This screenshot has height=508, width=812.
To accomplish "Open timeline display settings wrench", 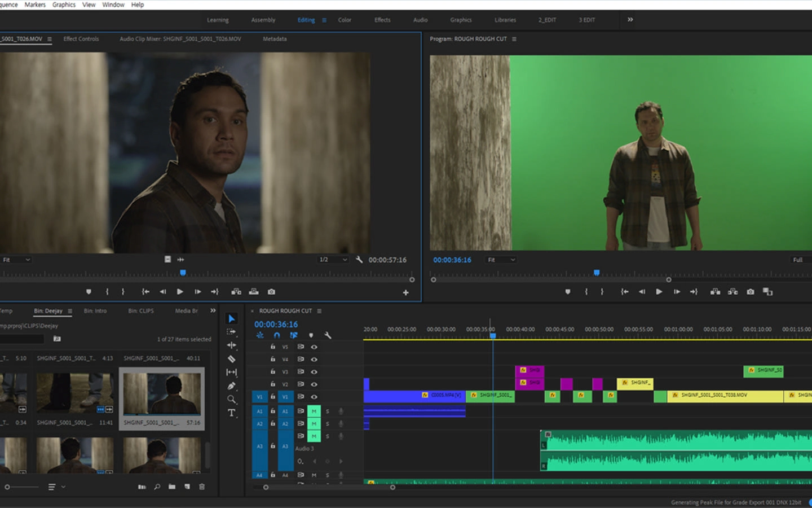I will coord(328,335).
